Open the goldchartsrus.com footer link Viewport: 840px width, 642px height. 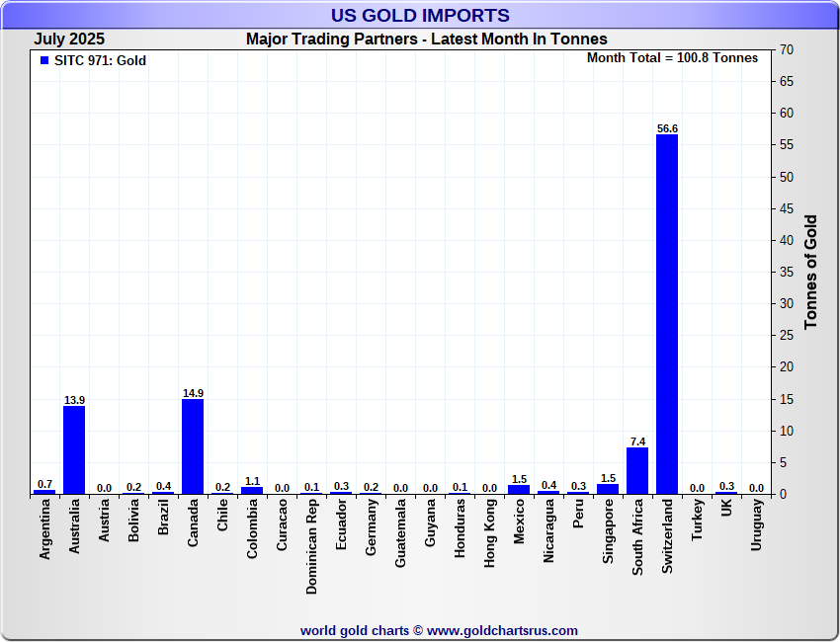(439, 630)
